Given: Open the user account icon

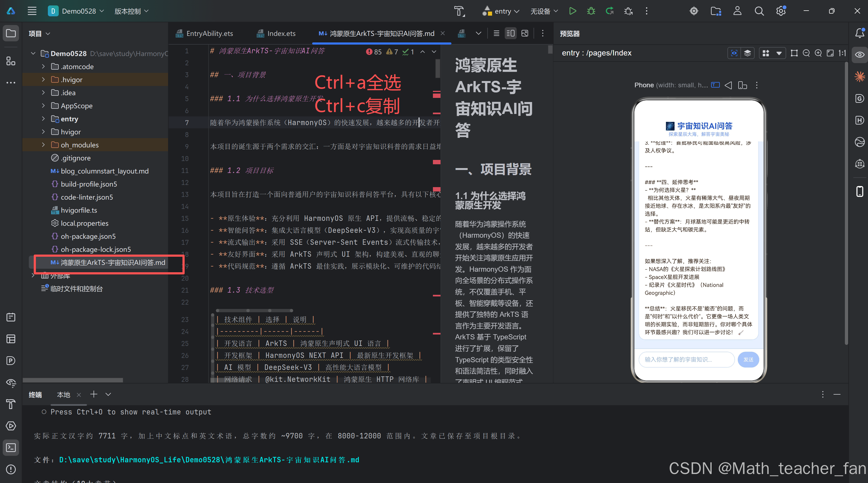Looking at the screenshot, I should pyautogui.click(x=737, y=11).
